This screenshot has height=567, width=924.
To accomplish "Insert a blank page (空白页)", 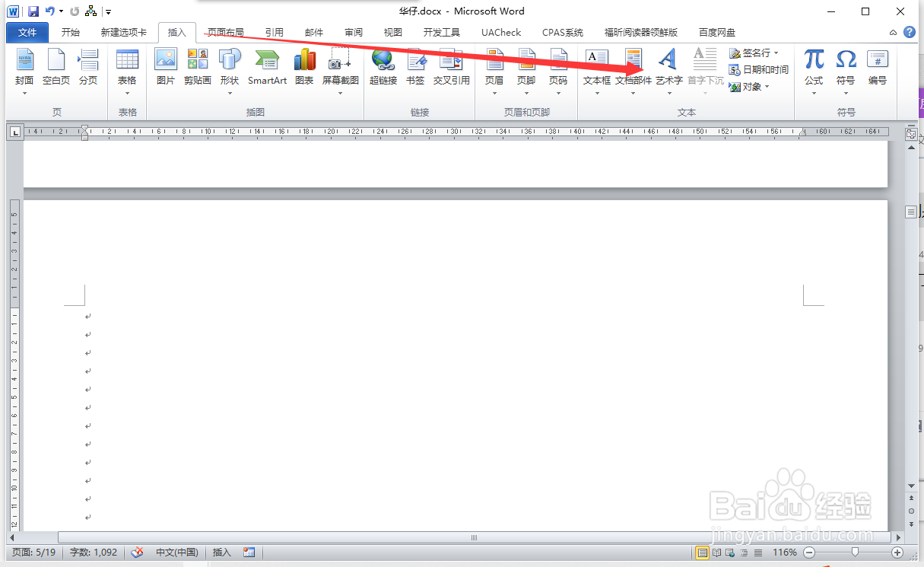I will point(56,67).
